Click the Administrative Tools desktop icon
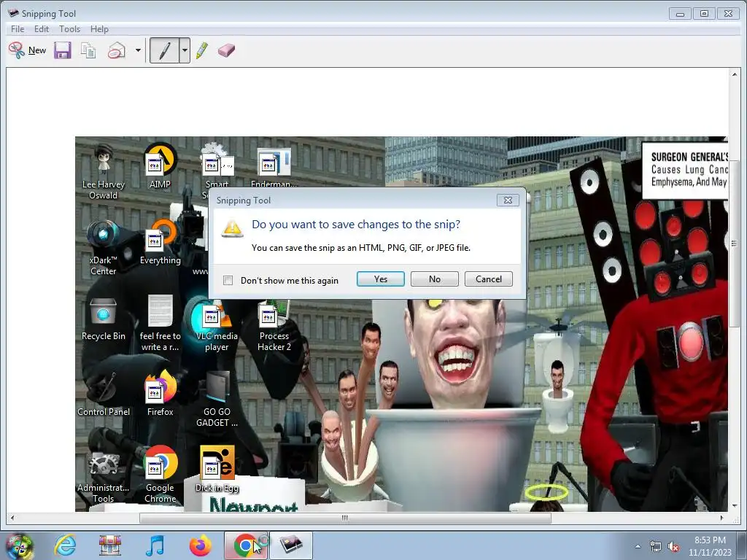Screen dimensions: 747x560 [104, 477]
